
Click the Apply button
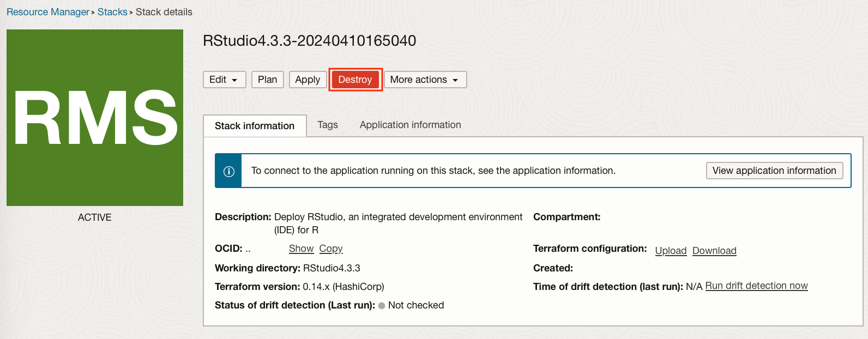click(x=308, y=80)
